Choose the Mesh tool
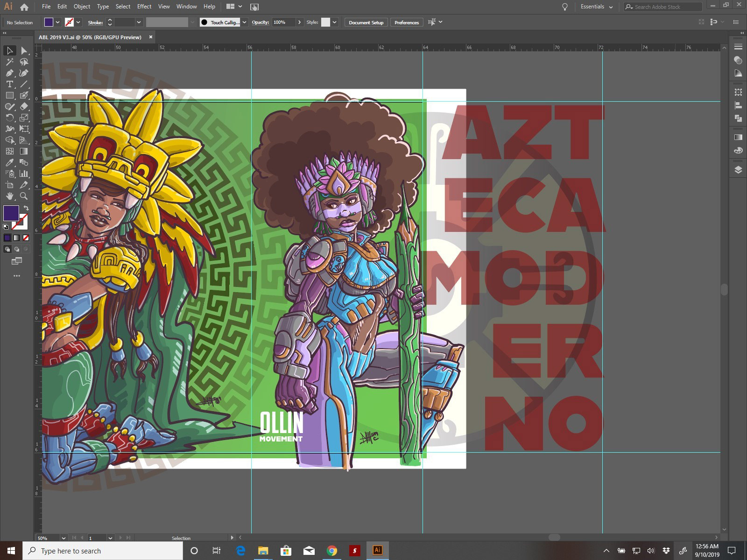Image resolution: width=747 pixels, height=560 pixels. pos(9,151)
